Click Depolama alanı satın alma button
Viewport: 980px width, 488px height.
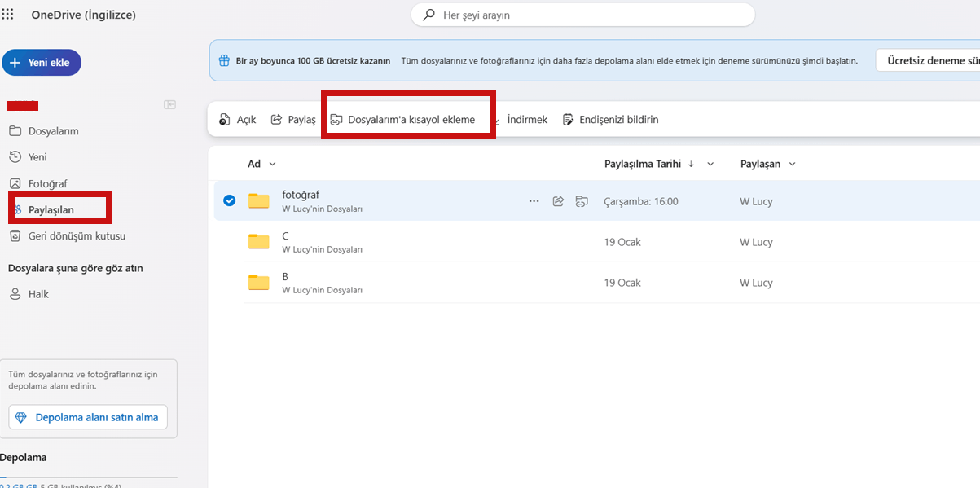point(89,417)
